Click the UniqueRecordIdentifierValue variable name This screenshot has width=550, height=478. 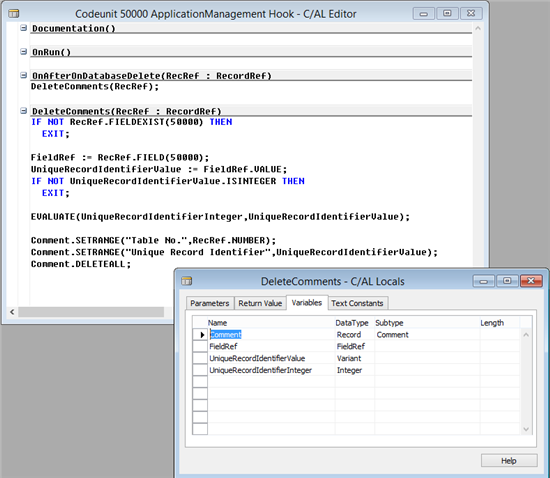pos(257,358)
